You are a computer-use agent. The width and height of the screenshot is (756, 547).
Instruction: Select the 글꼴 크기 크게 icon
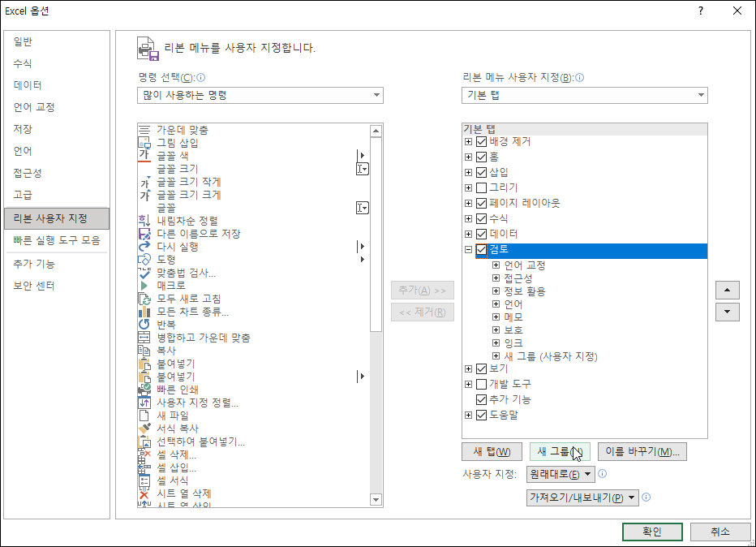[144, 195]
